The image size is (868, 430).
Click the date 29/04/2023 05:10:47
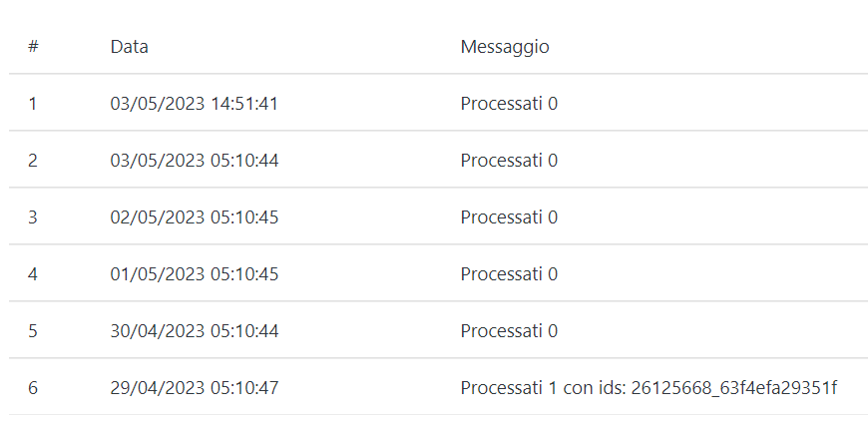(x=194, y=387)
